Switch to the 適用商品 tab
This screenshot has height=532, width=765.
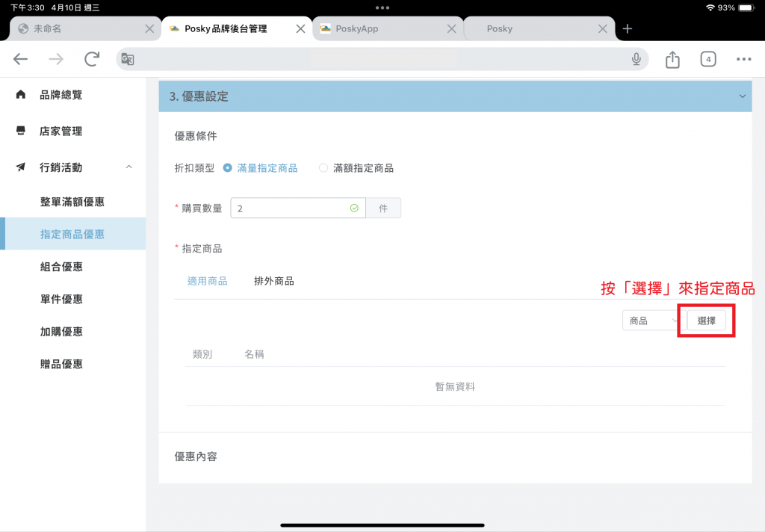click(x=208, y=281)
